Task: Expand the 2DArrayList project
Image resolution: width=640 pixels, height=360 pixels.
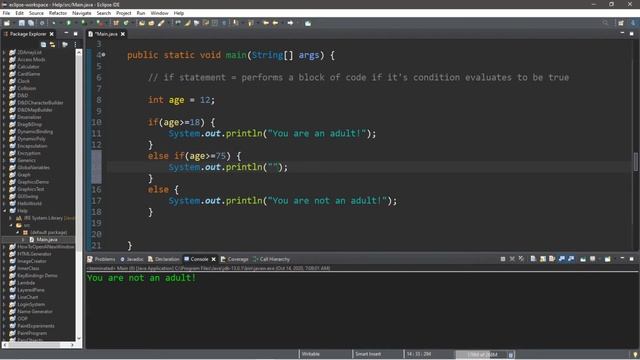Action: pyautogui.click(x=4, y=52)
